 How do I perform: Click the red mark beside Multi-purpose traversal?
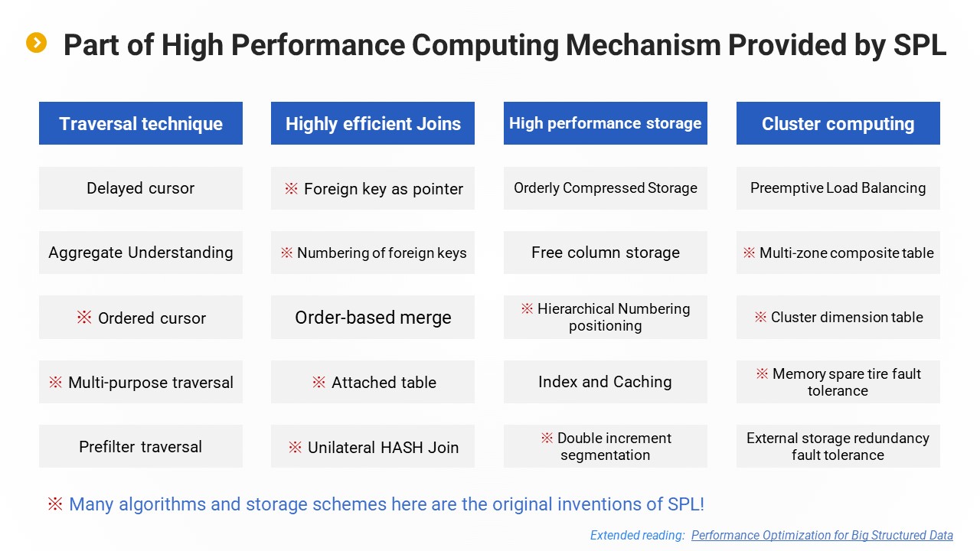[55, 382]
